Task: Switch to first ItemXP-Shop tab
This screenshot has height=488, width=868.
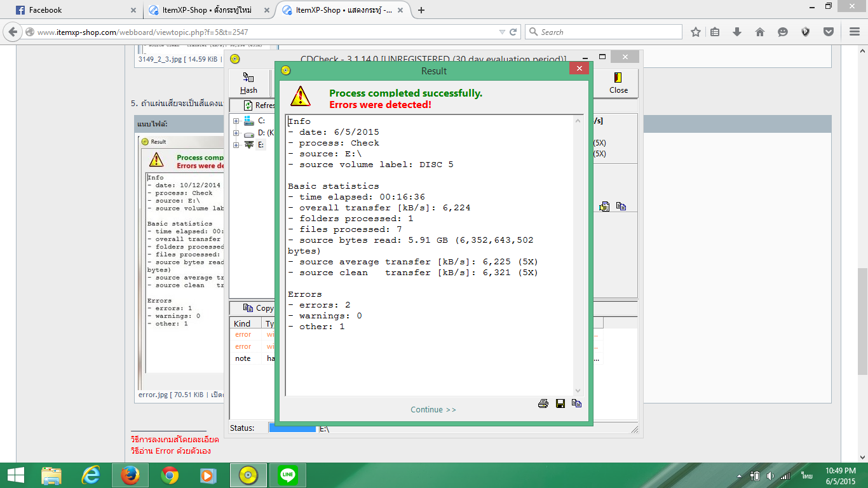Action: [207, 10]
